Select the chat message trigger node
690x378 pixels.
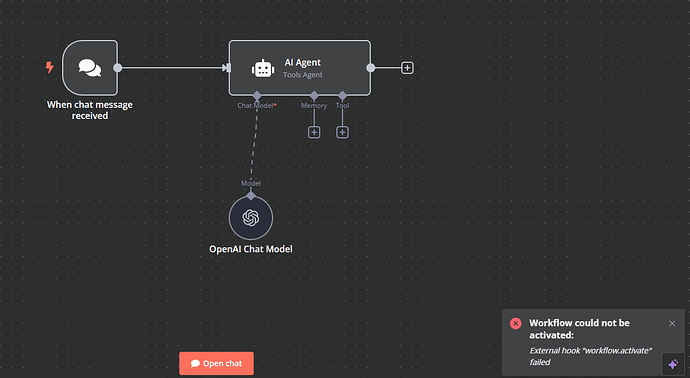[x=90, y=68]
